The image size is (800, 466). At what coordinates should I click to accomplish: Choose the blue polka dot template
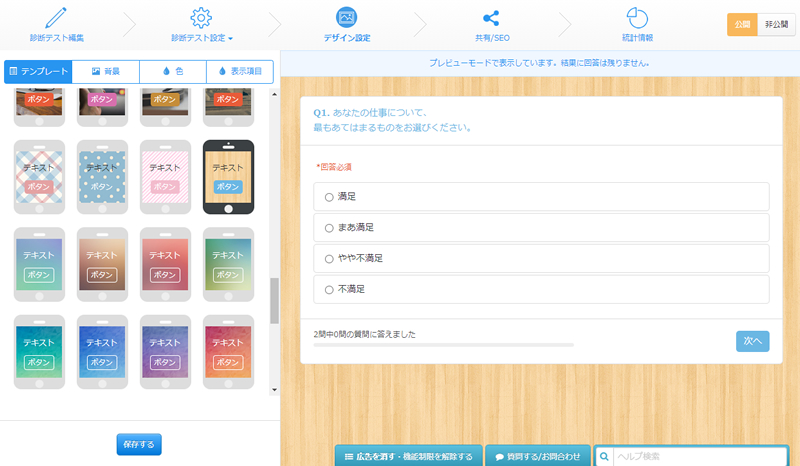tap(102, 176)
